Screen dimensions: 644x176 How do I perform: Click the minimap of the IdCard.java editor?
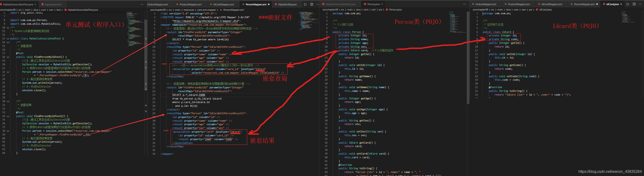(x=628, y=17)
